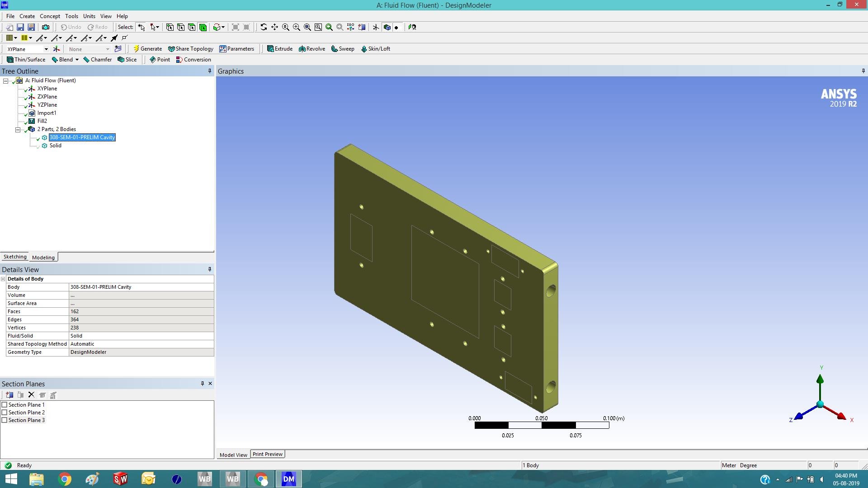Open the Blend dropdown arrow

(x=77, y=60)
